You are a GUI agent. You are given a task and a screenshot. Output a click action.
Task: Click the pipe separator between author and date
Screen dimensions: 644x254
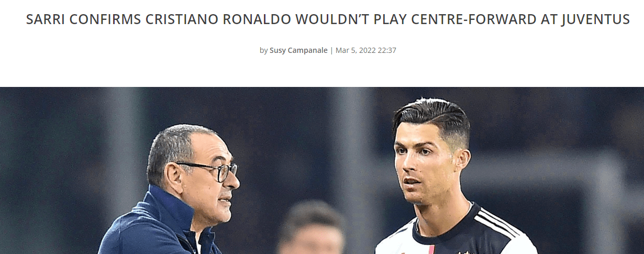click(331, 50)
